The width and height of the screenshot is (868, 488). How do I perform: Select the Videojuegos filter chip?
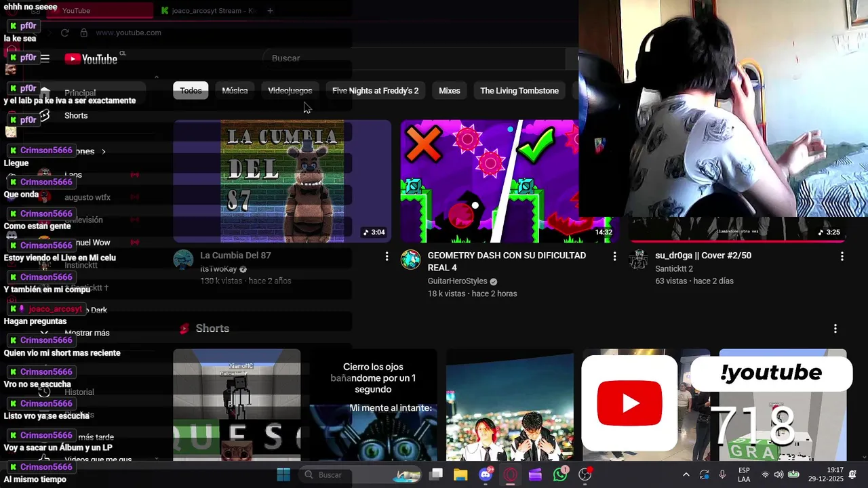290,91
